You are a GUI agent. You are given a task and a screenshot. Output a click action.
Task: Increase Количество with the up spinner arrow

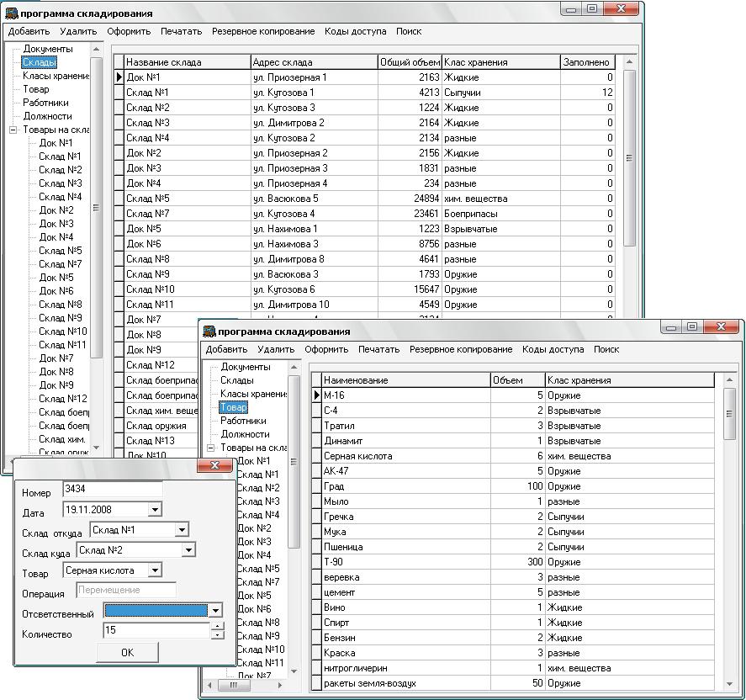[x=217, y=626]
